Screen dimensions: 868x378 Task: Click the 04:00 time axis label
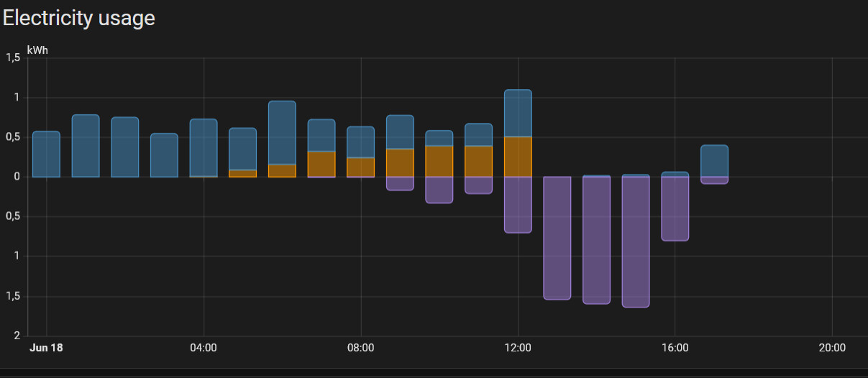(204, 348)
